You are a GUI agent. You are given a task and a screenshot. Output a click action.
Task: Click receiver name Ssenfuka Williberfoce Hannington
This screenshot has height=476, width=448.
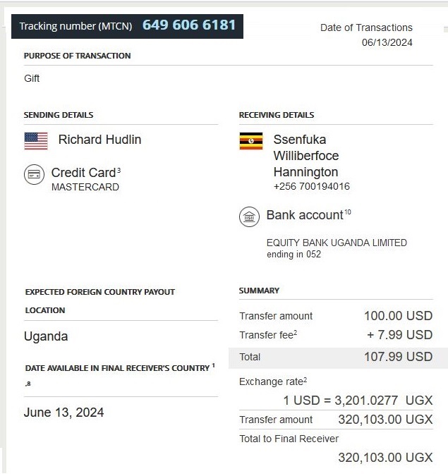[x=305, y=156]
